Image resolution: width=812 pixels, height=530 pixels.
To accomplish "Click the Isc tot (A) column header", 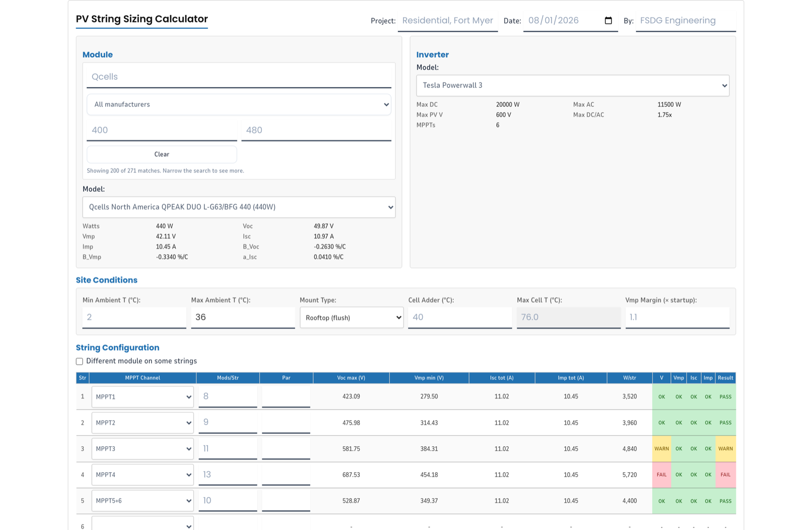I will click(x=502, y=378).
